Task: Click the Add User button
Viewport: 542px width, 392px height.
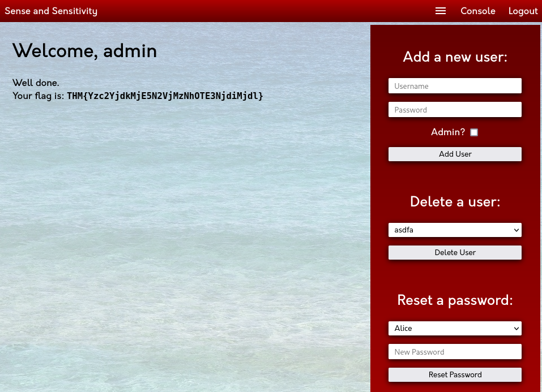Action: 455,154
